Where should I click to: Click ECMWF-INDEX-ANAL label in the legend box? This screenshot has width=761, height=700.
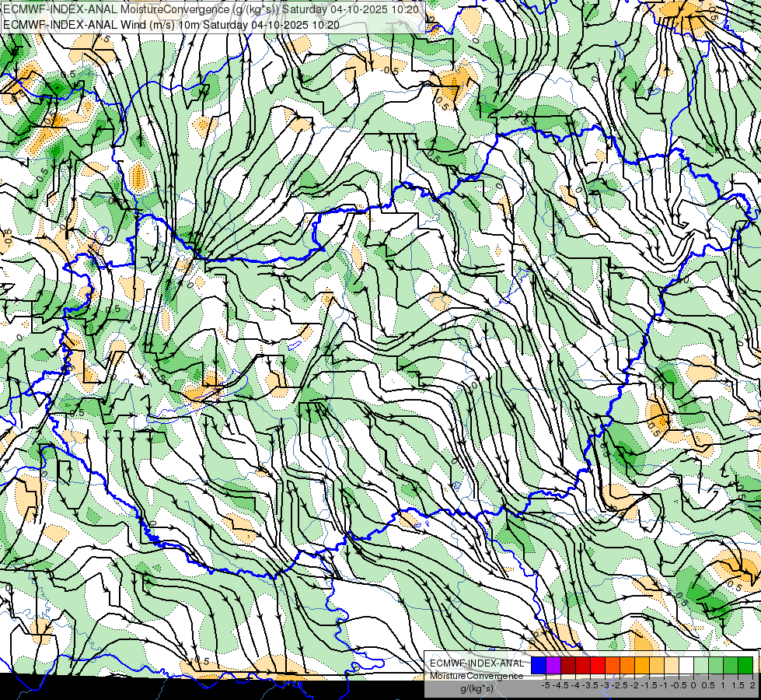[477, 663]
